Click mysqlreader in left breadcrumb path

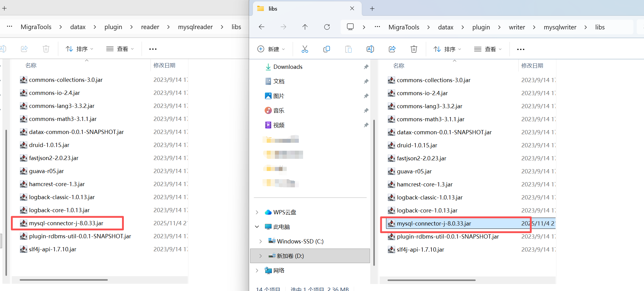(x=195, y=27)
